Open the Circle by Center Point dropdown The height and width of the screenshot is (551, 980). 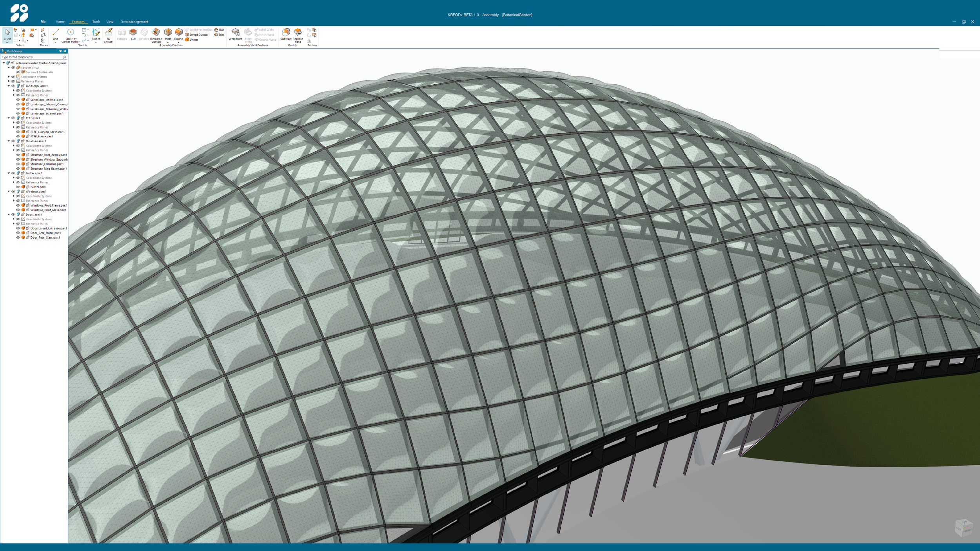pyautogui.click(x=79, y=42)
